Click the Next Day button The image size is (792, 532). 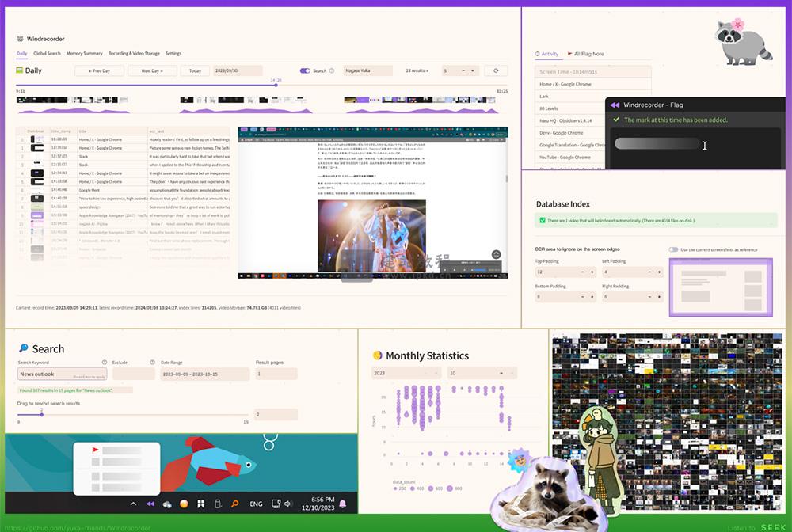[152, 70]
